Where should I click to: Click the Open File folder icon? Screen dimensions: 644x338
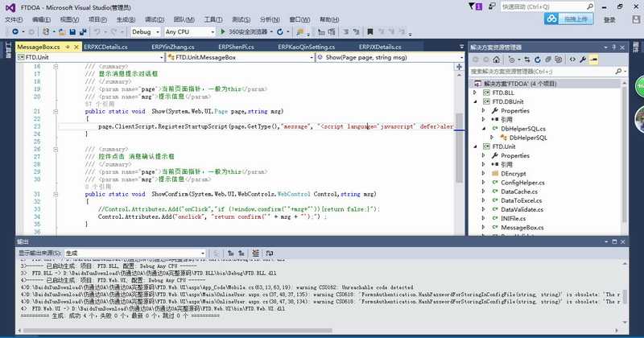(62, 31)
